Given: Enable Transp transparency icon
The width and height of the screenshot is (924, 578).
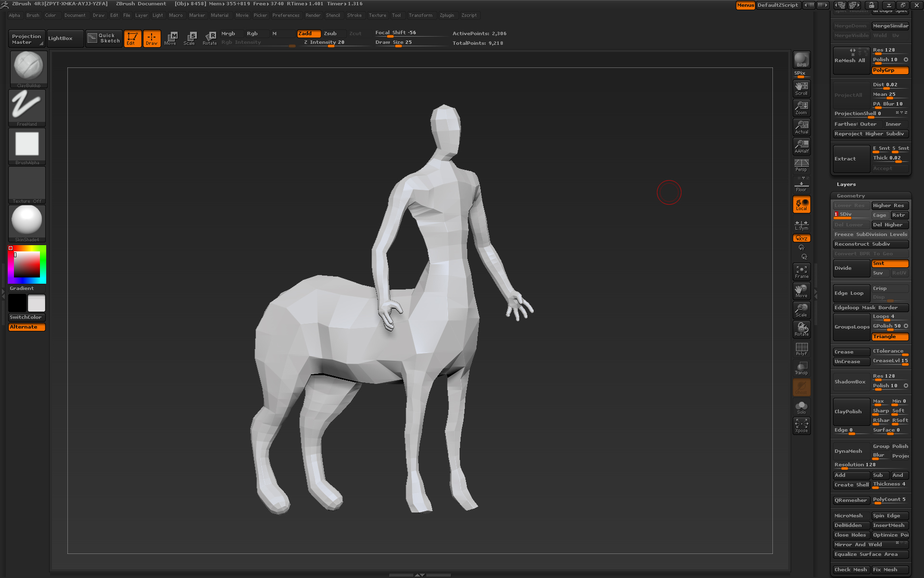Looking at the screenshot, I should pos(801,368).
